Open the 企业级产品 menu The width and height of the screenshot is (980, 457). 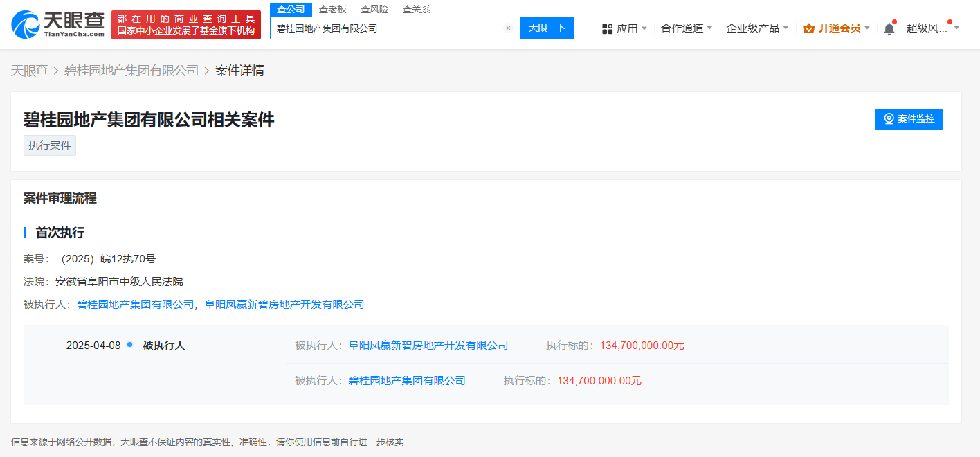click(752, 28)
